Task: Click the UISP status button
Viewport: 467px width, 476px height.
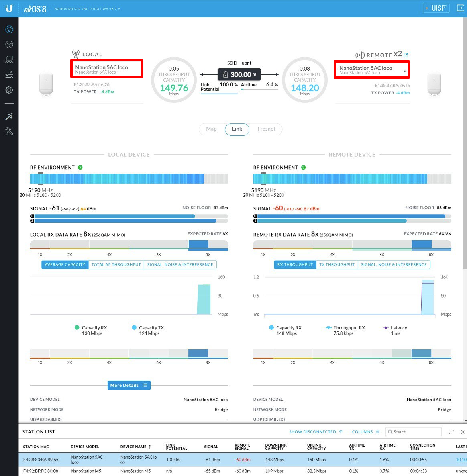Action: pyautogui.click(x=436, y=8)
